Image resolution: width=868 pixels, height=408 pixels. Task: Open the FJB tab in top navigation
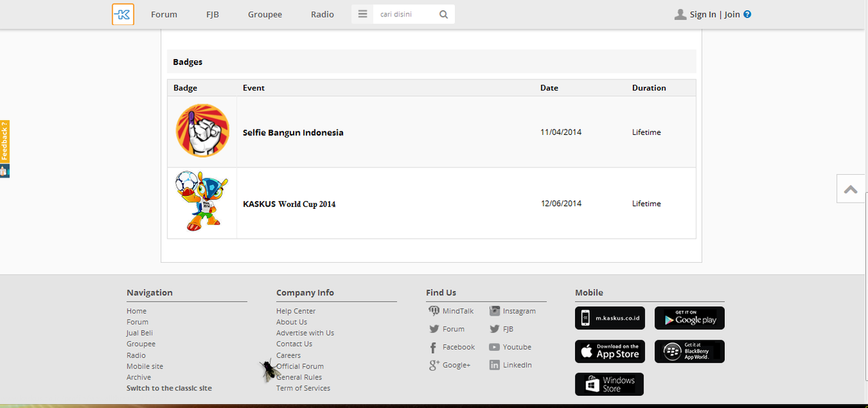pyautogui.click(x=213, y=14)
